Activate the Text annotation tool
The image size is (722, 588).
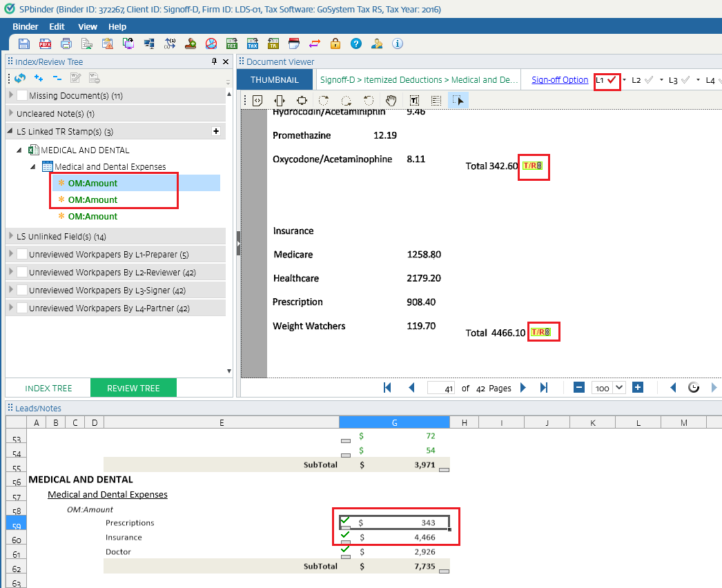pos(415,100)
